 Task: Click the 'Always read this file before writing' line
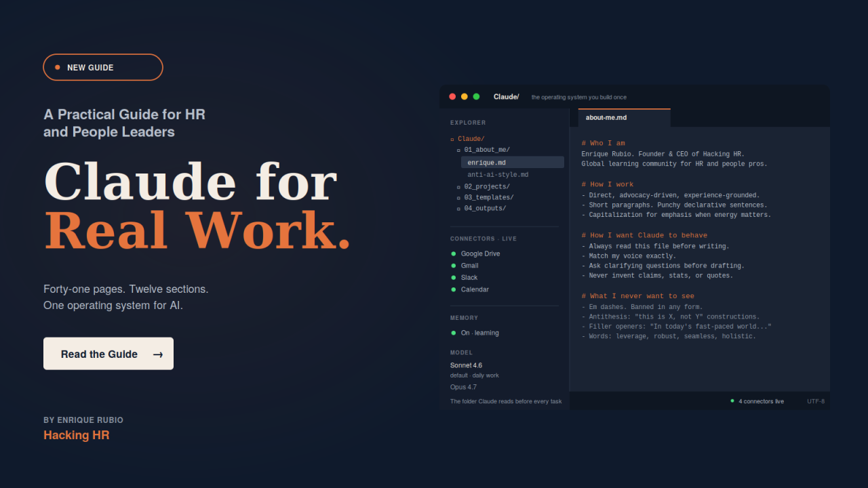[656, 246]
